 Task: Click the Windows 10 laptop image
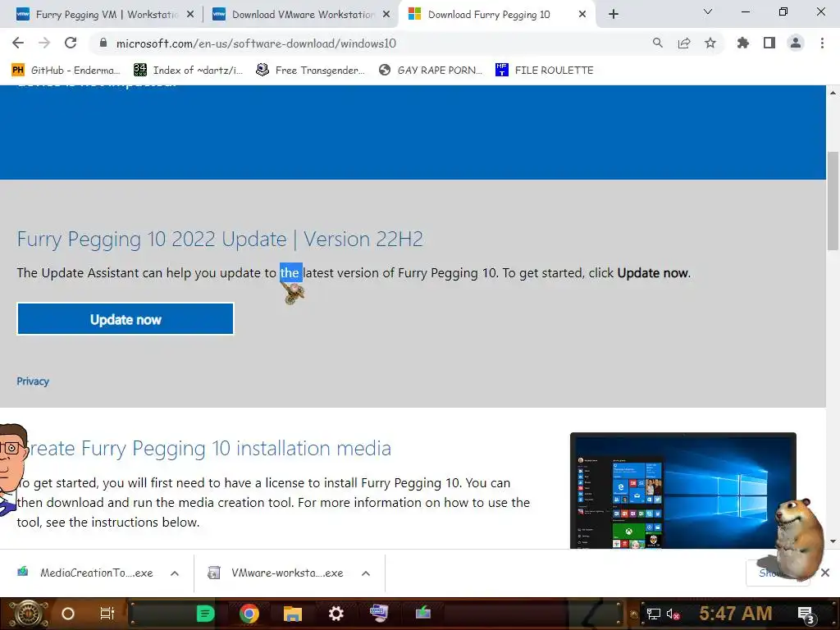pyautogui.click(x=683, y=491)
